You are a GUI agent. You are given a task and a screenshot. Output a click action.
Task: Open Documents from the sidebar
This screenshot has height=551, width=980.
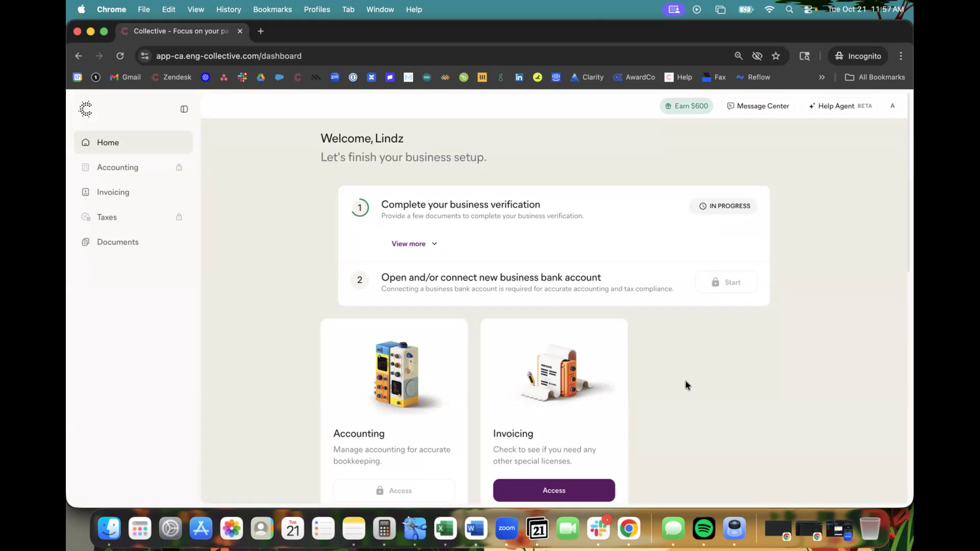(x=117, y=242)
